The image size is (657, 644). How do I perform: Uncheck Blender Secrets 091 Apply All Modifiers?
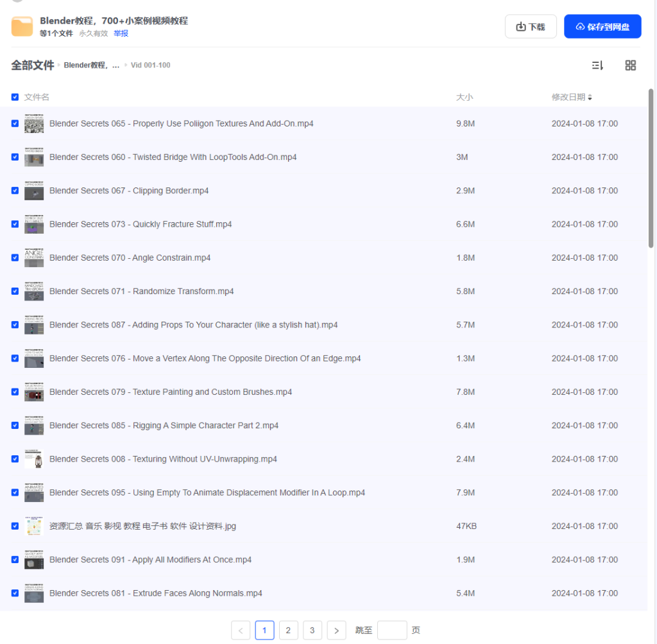[15, 560]
